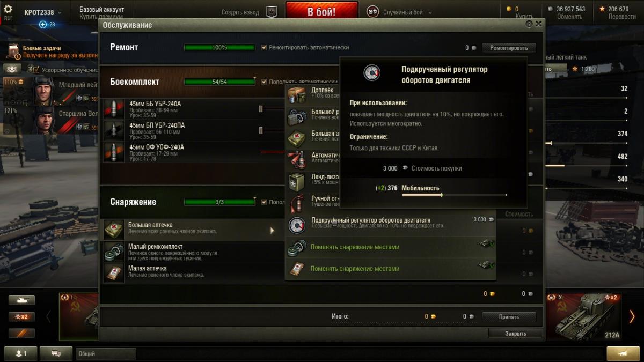Screen dimensions: 644x362
Task: Open the settings gear menu
Action: 8,9
